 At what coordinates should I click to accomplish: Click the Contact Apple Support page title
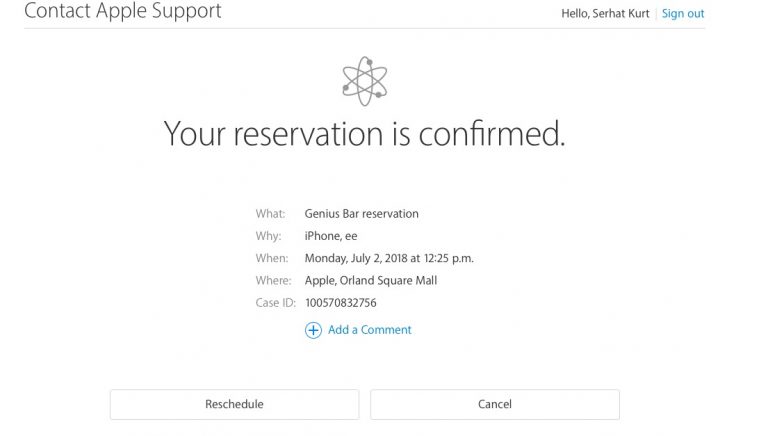tap(122, 10)
